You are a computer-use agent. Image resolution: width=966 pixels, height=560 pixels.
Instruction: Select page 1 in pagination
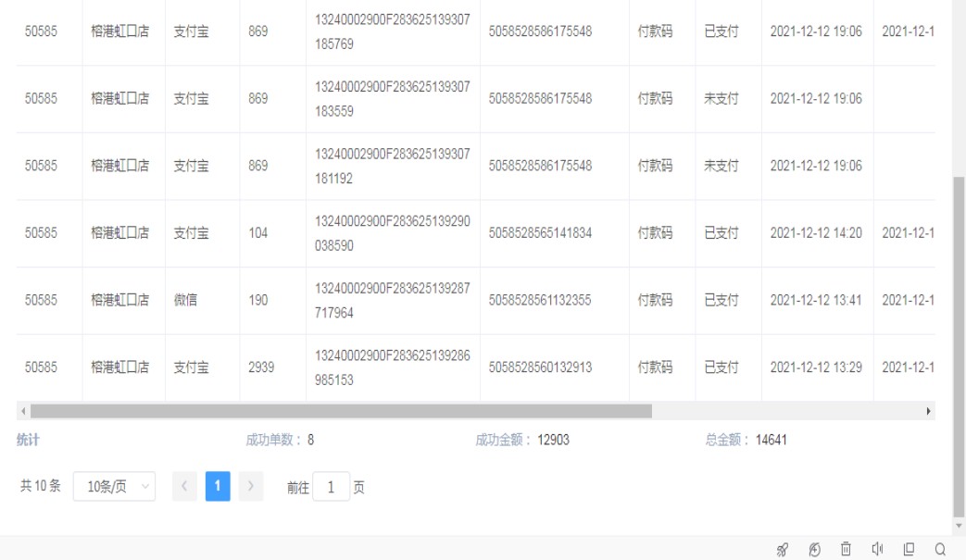(217, 487)
